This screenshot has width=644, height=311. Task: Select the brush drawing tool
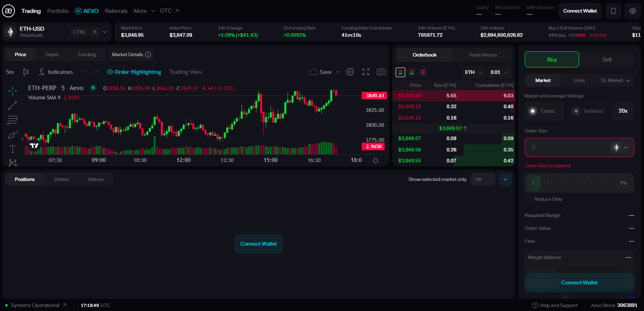(x=13, y=134)
